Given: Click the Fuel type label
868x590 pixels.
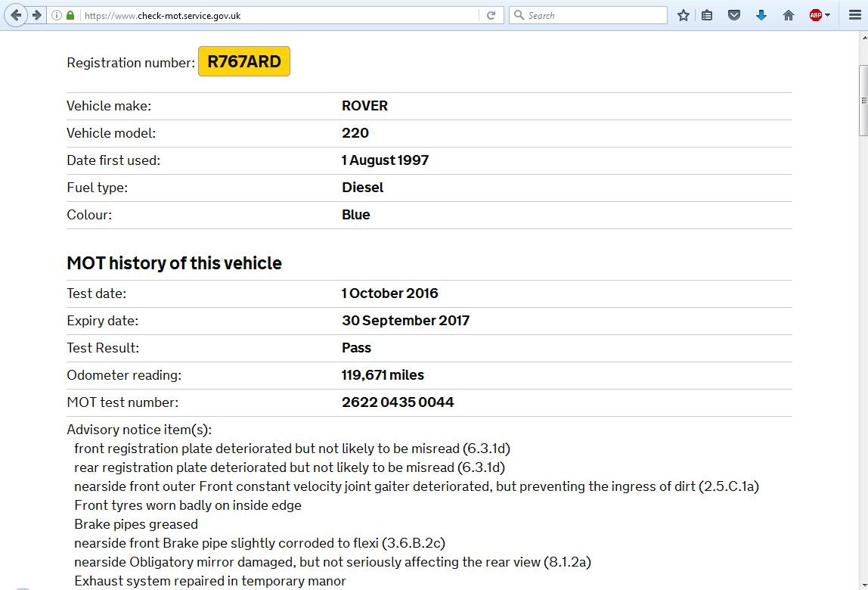Looking at the screenshot, I should tap(98, 188).
